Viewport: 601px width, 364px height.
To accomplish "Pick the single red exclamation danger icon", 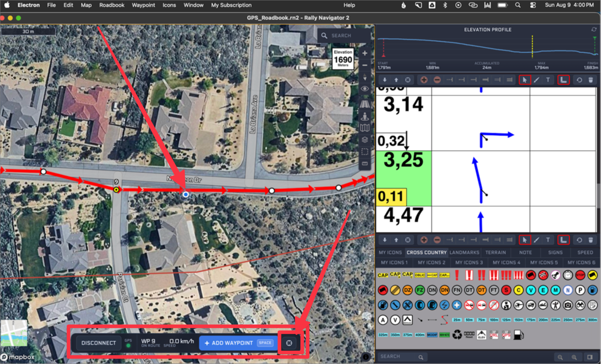I will (x=456, y=275).
